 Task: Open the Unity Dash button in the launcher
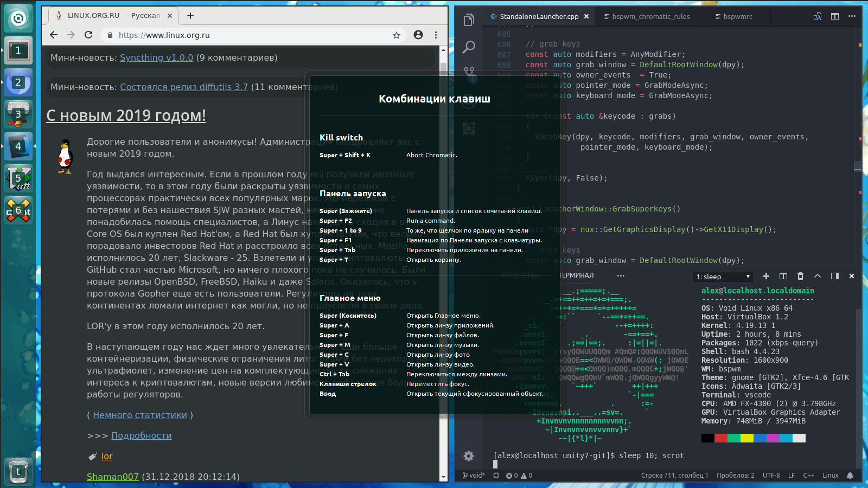[18, 18]
